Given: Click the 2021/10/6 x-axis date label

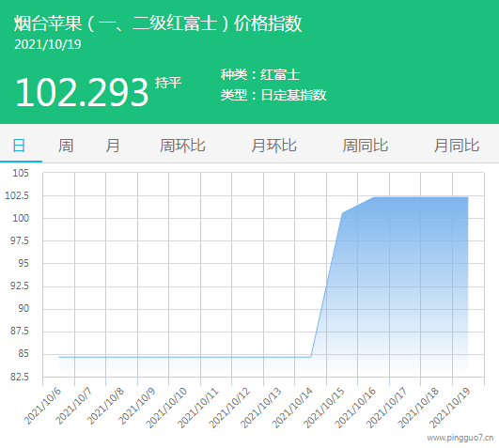Looking at the screenshot, I should click(42, 406).
